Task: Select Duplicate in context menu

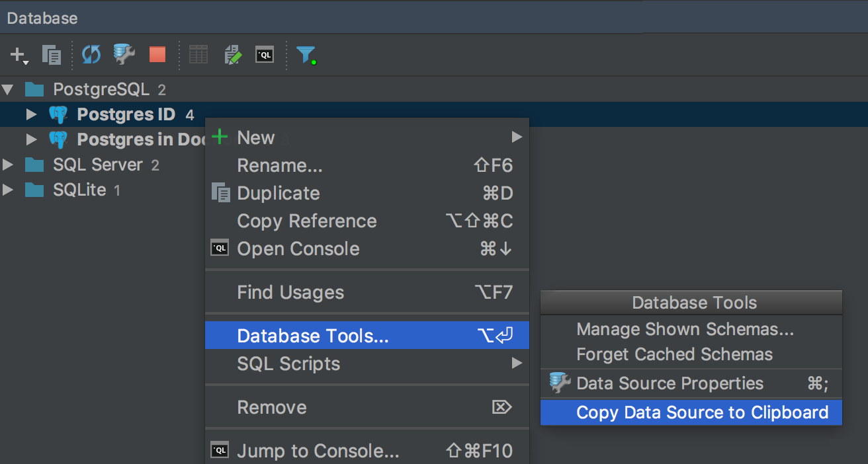Action: [367, 193]
